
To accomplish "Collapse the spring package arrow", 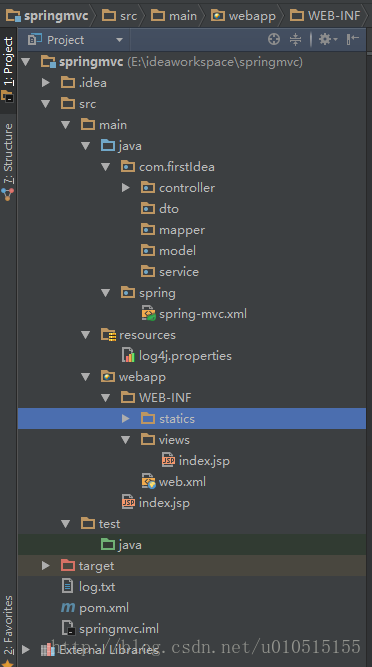I will tap(105, 293).
